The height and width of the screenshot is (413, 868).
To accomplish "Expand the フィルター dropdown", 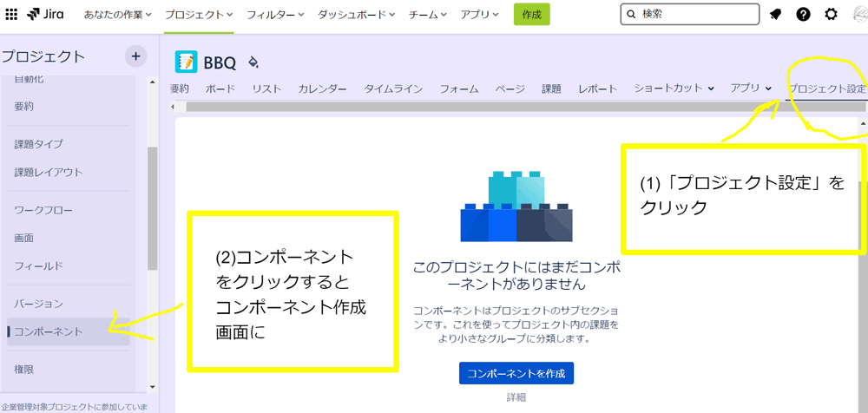I will [275, 15].
